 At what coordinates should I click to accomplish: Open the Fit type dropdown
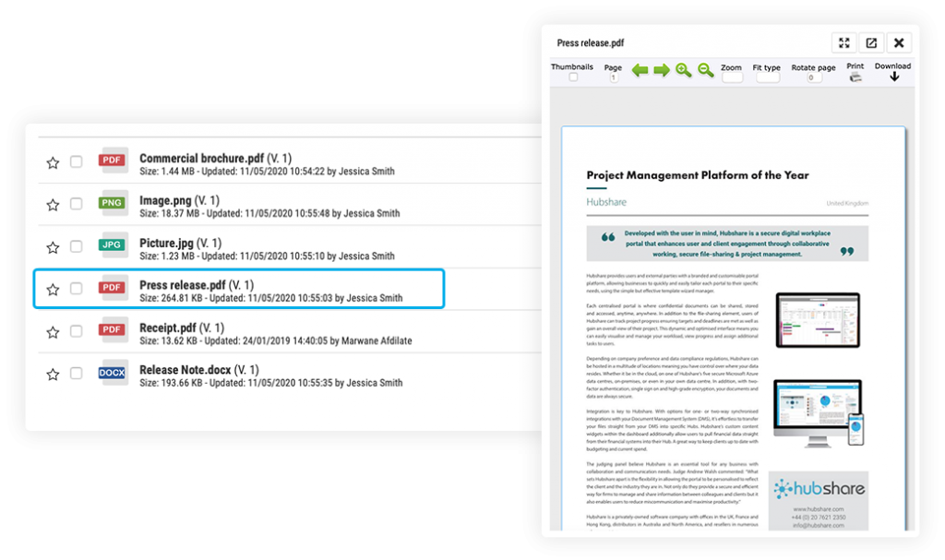click(767, 77)
